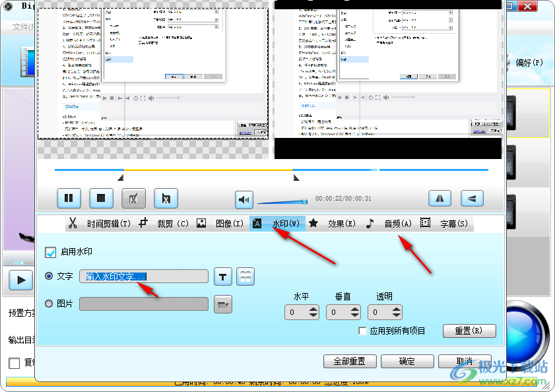Open the 裁剪(C) tab
This screenshot has width=555, height=392.
click(173, 224)
